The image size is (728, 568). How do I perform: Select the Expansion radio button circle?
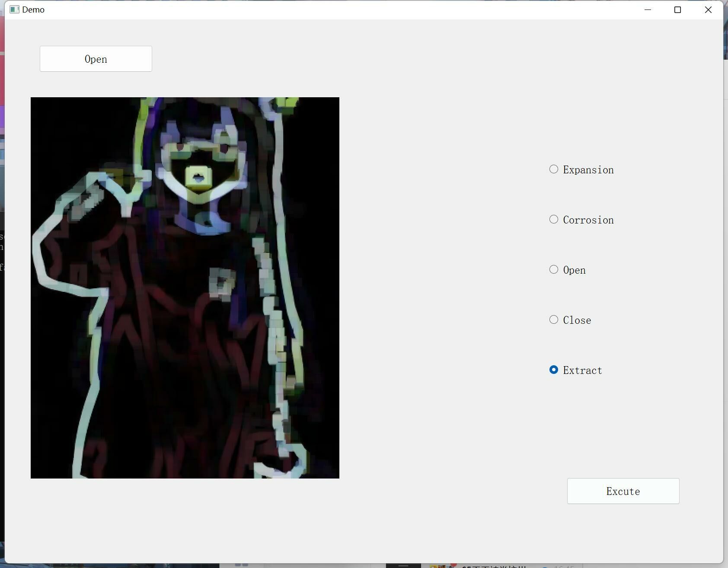point(554,169)
